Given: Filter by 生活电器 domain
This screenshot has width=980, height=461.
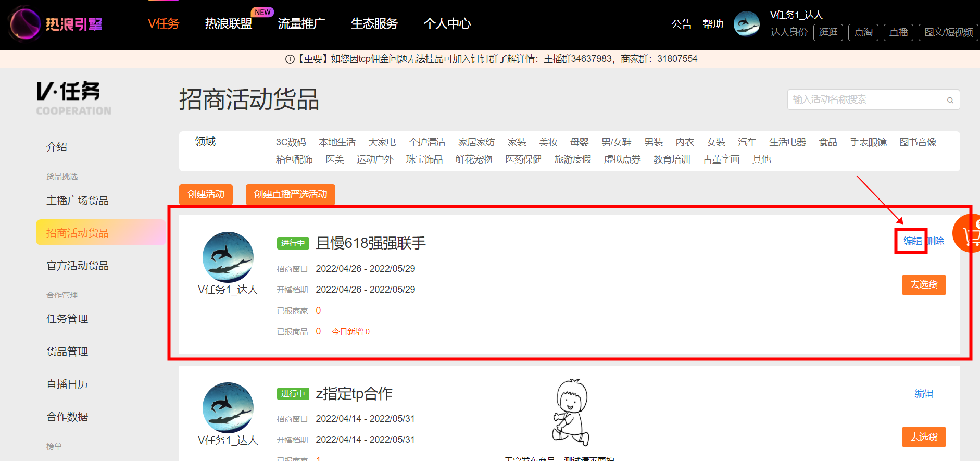Looking at the screenshot, I should [787, 142].
